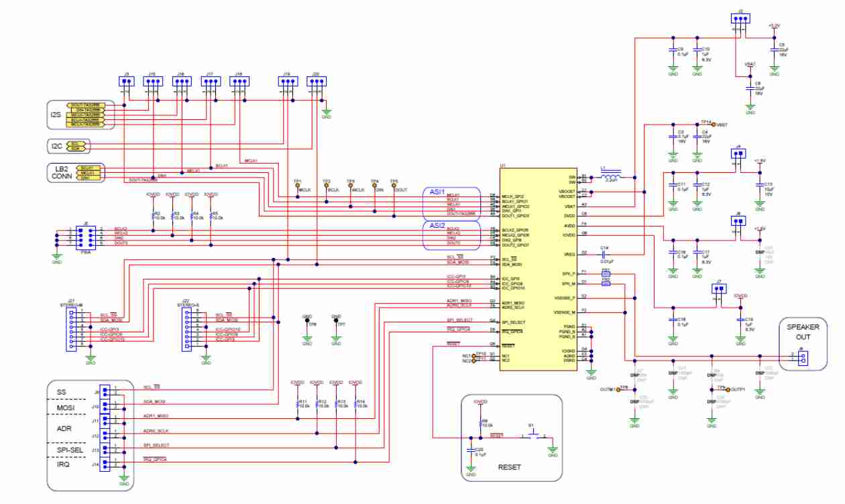Click the ASI2 group label

click(x=437, y=225)
